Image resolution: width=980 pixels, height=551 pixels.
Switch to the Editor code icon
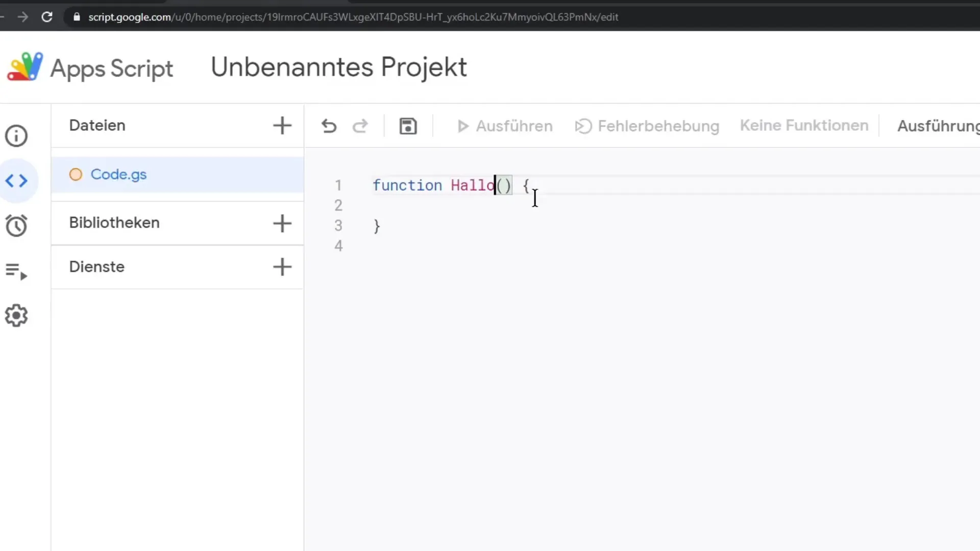click(16, 181)
